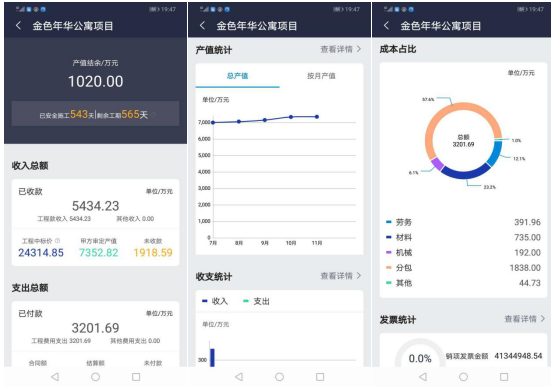Tap recent apps square on right screen
The image size is (551, 387).
pos(504,377)
